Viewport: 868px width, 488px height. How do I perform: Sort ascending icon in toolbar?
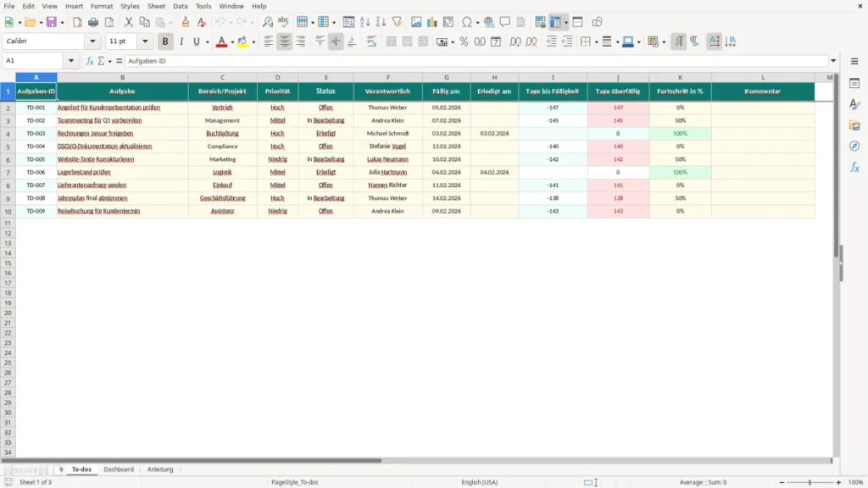364,22
